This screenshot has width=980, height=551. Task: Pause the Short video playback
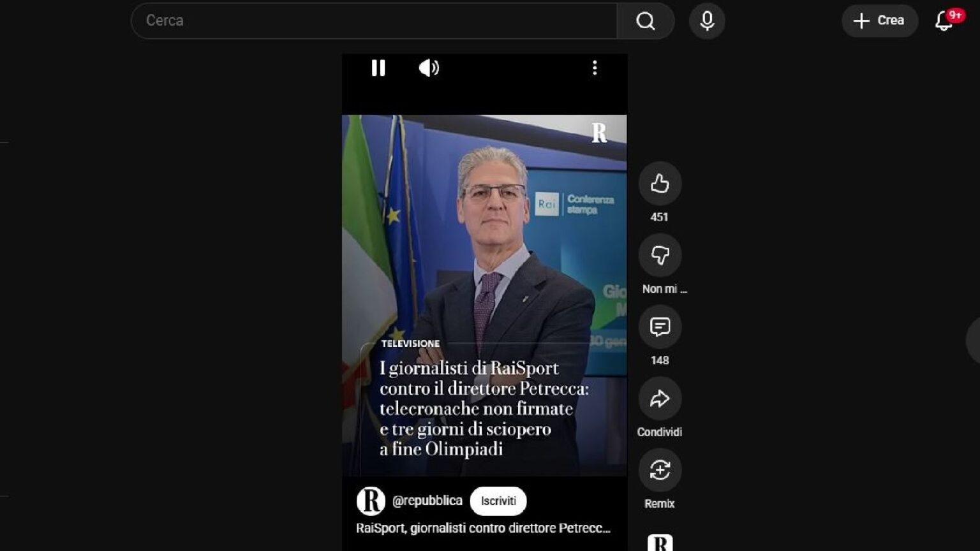click(x=378, y=68)
